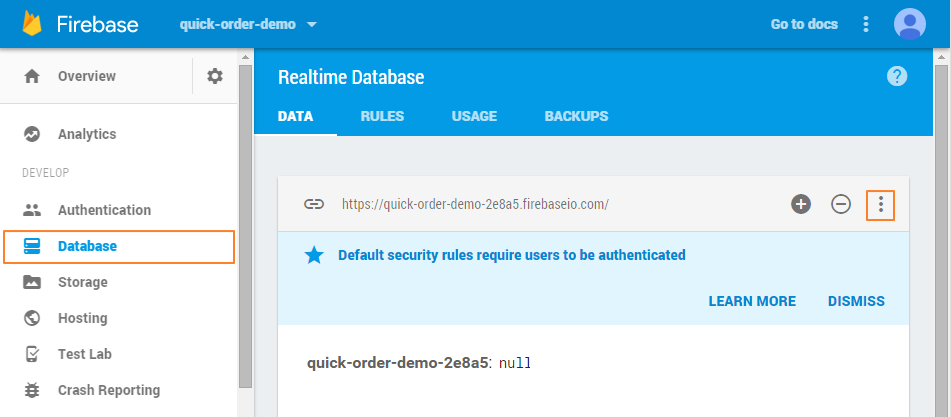Click the minus icon to collapse all nodes

point(841,204)
